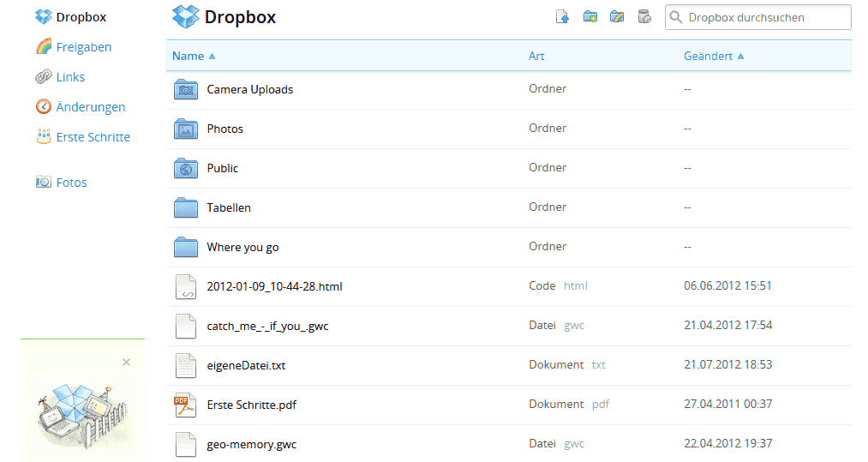Click the Dokument txt type cell
The height and width of the screenshot is (462, 868).
567,364
